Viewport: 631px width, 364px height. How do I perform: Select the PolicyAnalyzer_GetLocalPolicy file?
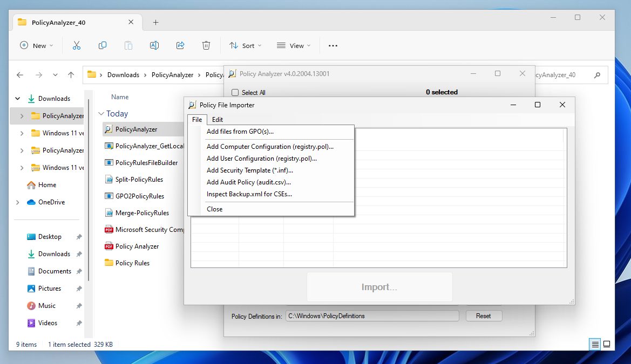[x=144, y=146]
